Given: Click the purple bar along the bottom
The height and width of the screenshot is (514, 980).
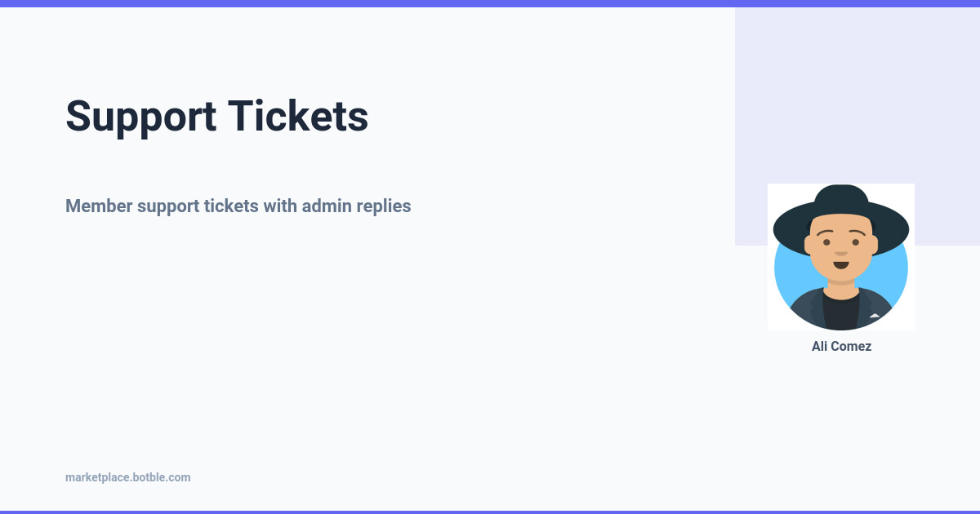Looking at the screenshot, I should click(x=490, y=512).
